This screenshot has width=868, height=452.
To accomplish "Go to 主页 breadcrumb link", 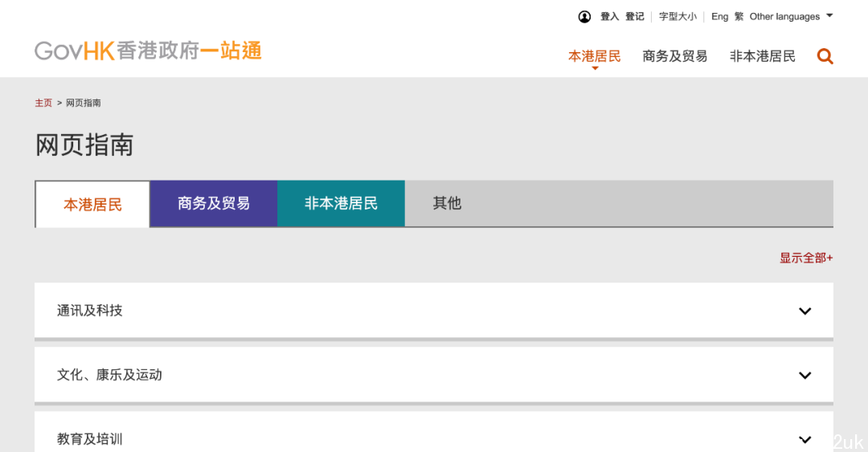I will coord(43,103).
